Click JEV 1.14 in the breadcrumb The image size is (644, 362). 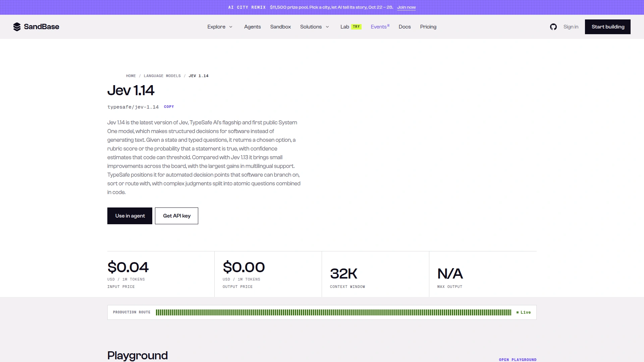point(199,76)
